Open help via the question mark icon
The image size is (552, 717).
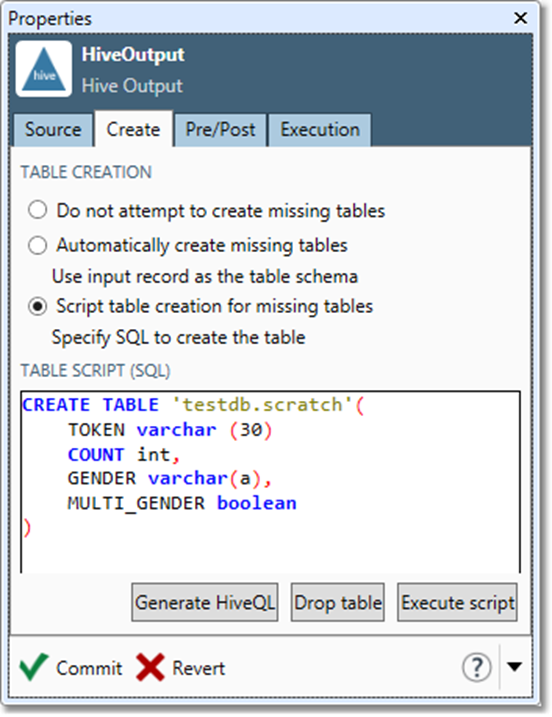pyautogui.click(x=477, y=667)
